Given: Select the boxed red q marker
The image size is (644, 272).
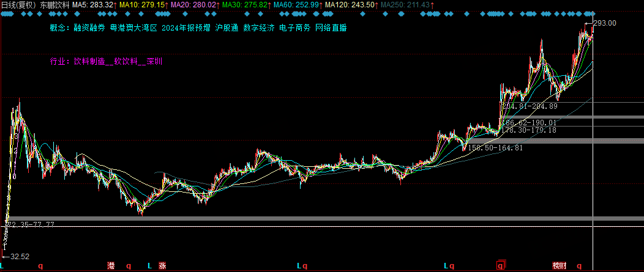Looking at the screenshot, I should coord(500,265).
